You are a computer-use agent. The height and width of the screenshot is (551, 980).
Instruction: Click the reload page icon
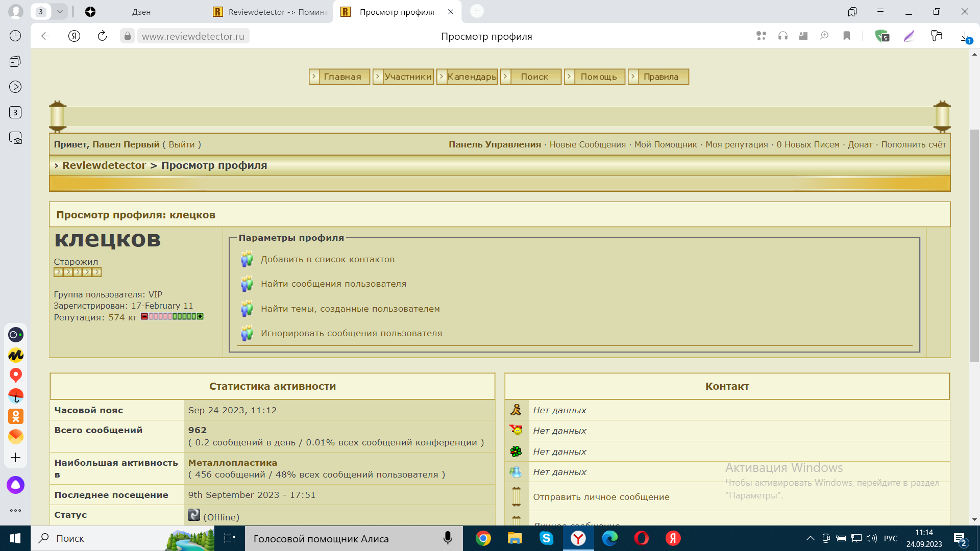pos(102,36)
